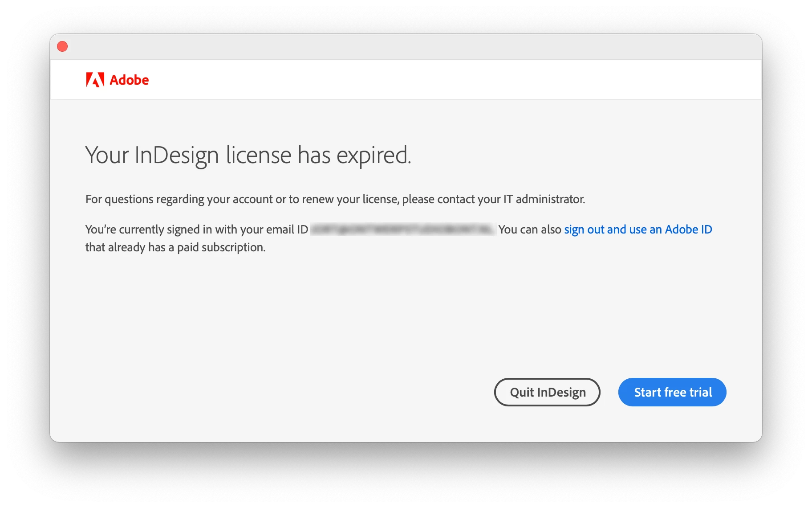Image resolution: width=812 pixels, height=508 pixels.
Task: Click 'that already has a paid subscription' text
Action: click(x=175, y=247)
